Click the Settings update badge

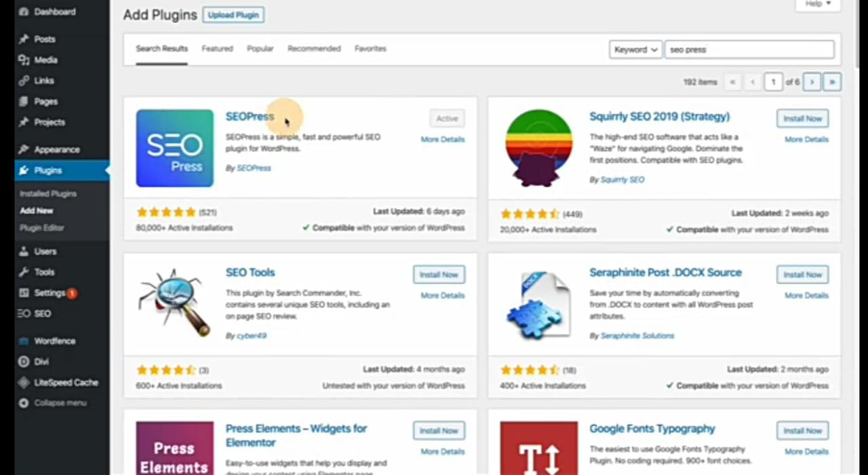(72, 293)
